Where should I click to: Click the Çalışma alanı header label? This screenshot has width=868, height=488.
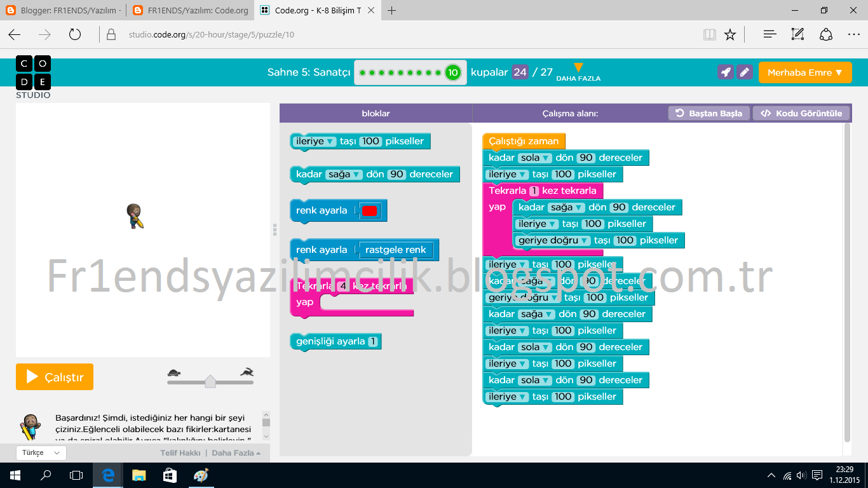570,113
